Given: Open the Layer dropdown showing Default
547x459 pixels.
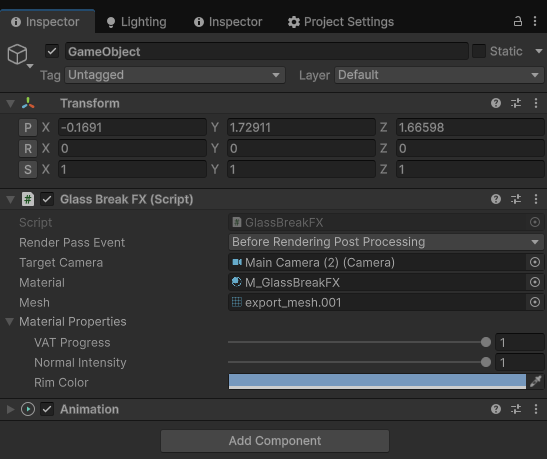Looking at the screenshot, I should click(439, 75).
